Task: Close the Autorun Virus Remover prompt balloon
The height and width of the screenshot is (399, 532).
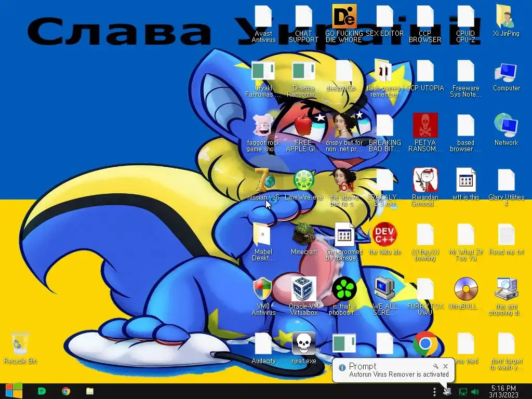Action: [445, 366]
